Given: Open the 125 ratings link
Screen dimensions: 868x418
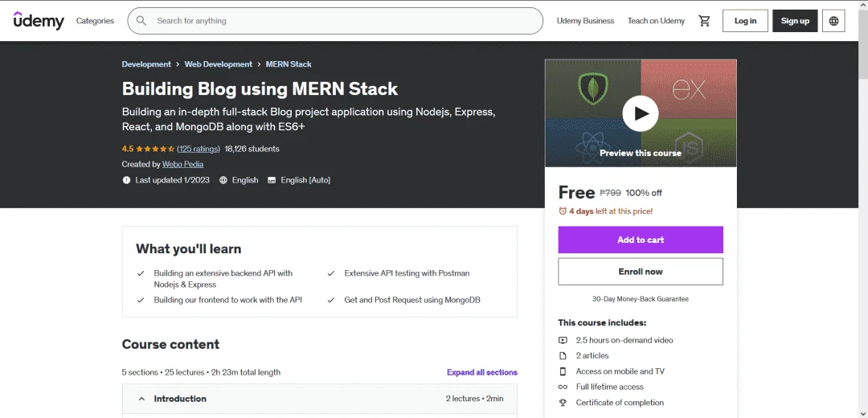Looking at the screenshot, I should click(x=199, y=149).
